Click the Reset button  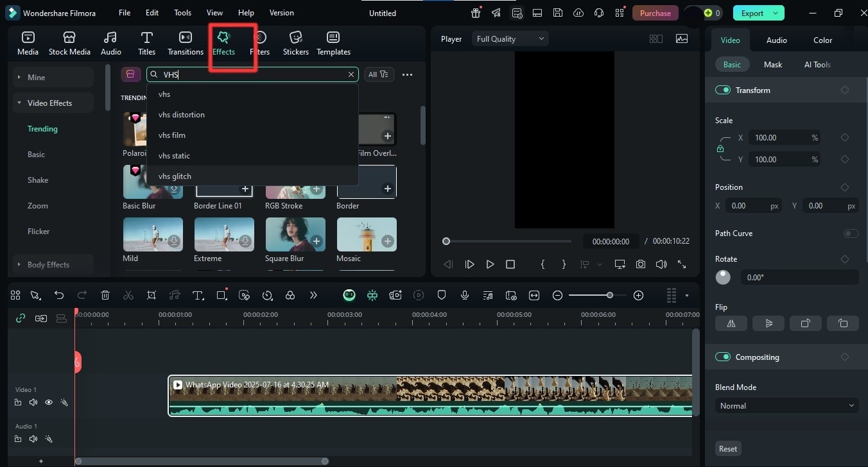728,448
